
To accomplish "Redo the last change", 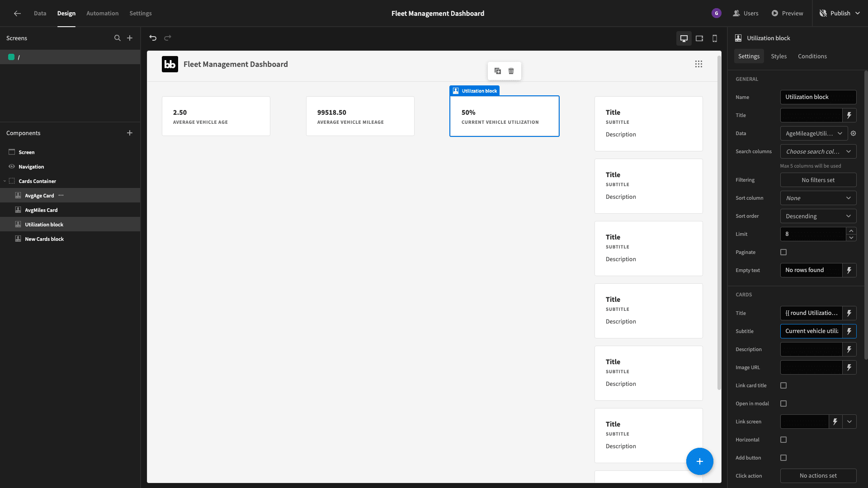I will (168, 38).
